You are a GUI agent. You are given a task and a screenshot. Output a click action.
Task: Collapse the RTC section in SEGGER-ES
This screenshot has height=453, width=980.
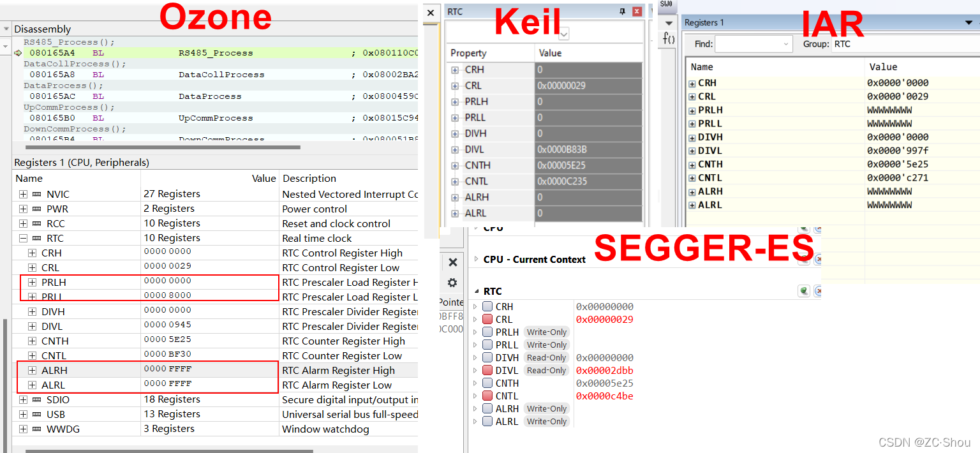tap(476, 292)
